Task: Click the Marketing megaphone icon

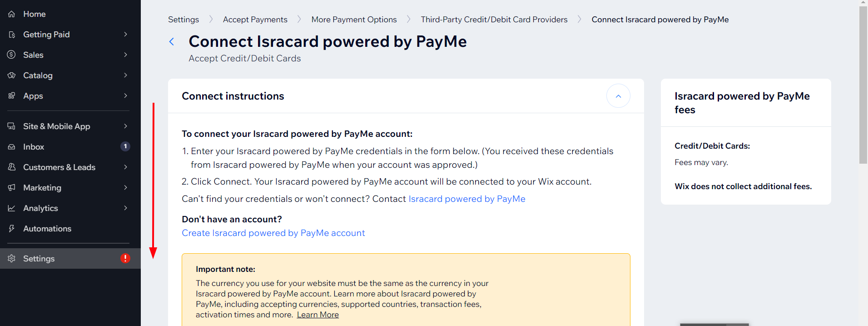Action: (x=12, y=188)
